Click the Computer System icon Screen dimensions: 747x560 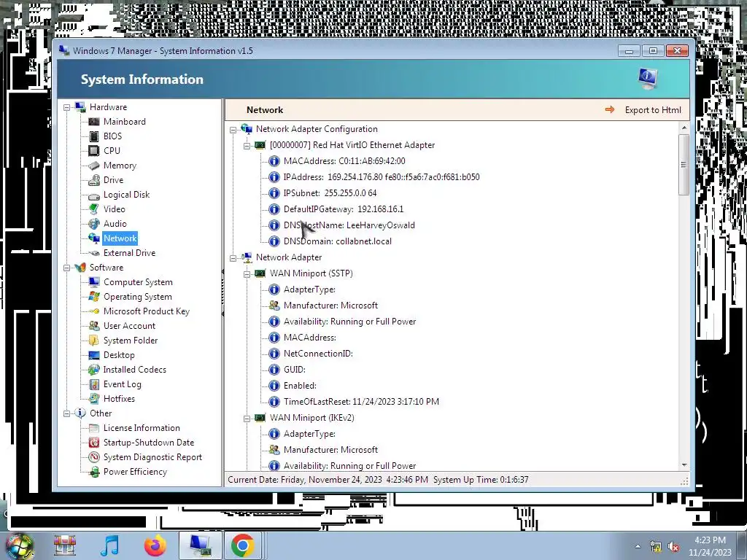[94, 282]
